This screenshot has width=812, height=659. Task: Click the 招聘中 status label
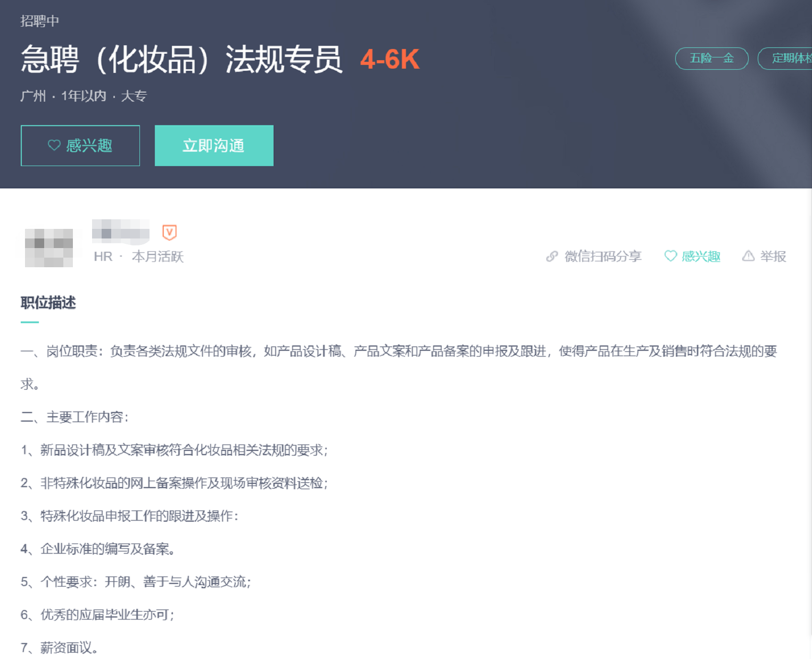coord(39,21)
